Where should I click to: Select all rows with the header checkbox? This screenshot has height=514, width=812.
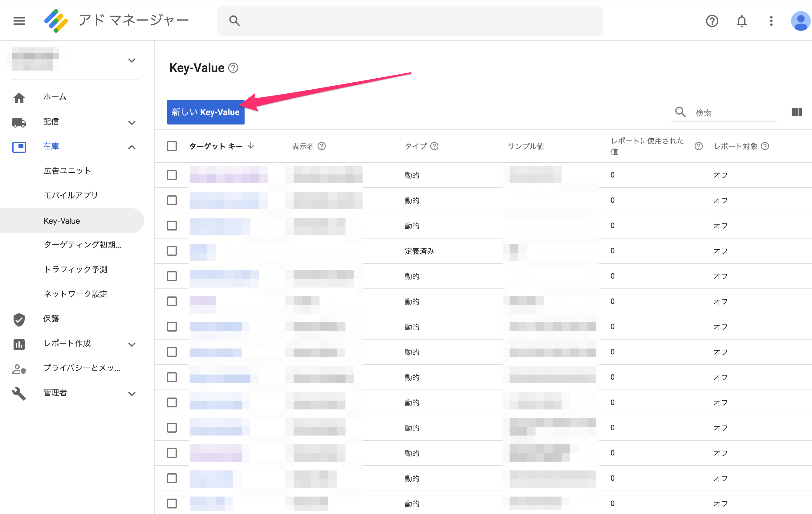pos(172,146)
